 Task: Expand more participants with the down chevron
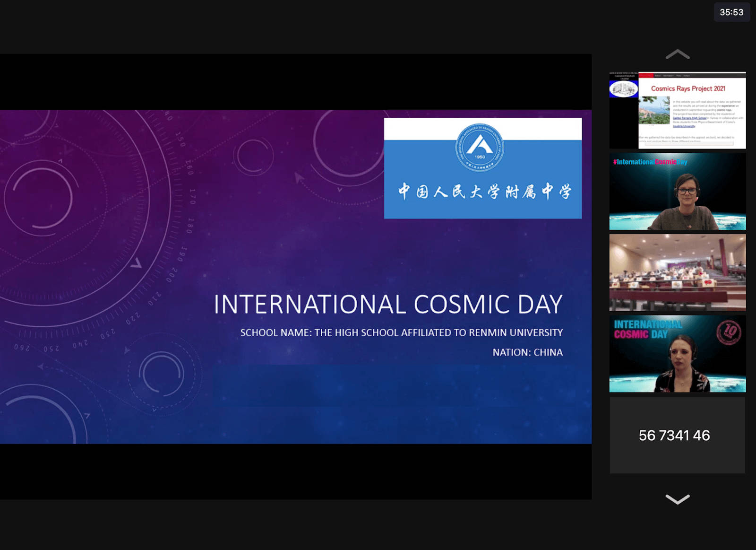(678, 499)
